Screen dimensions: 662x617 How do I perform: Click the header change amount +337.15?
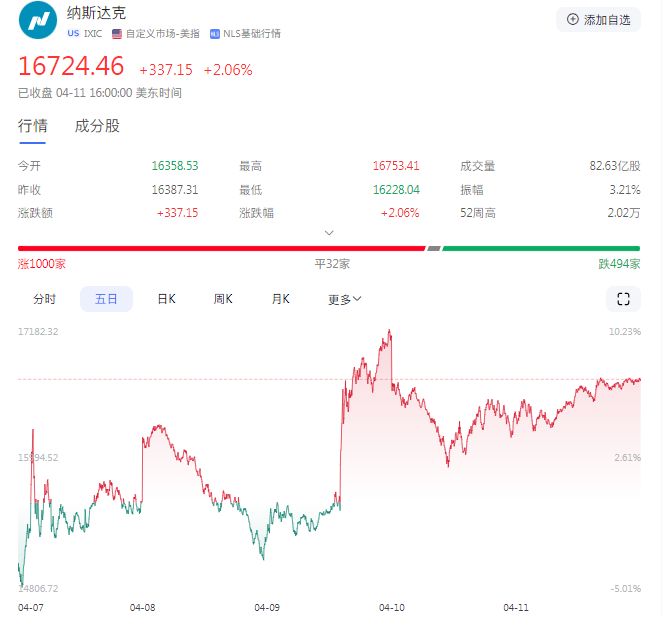click(x=166, y=70)
